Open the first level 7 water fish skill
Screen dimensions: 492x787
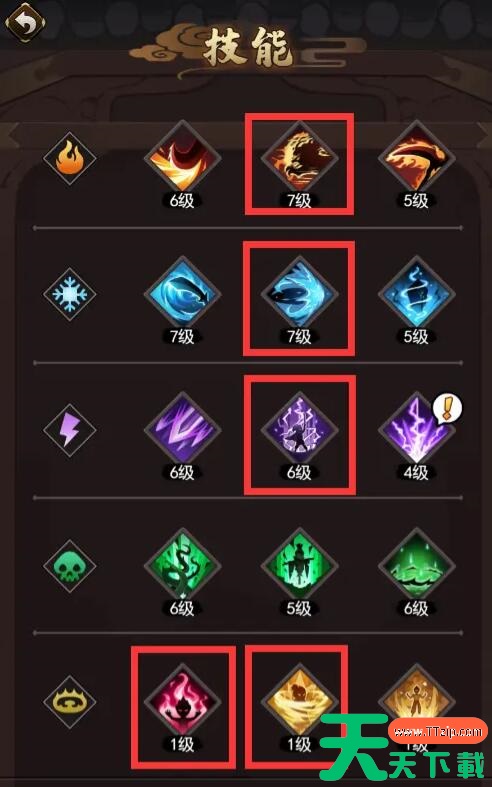click(182, 294)
